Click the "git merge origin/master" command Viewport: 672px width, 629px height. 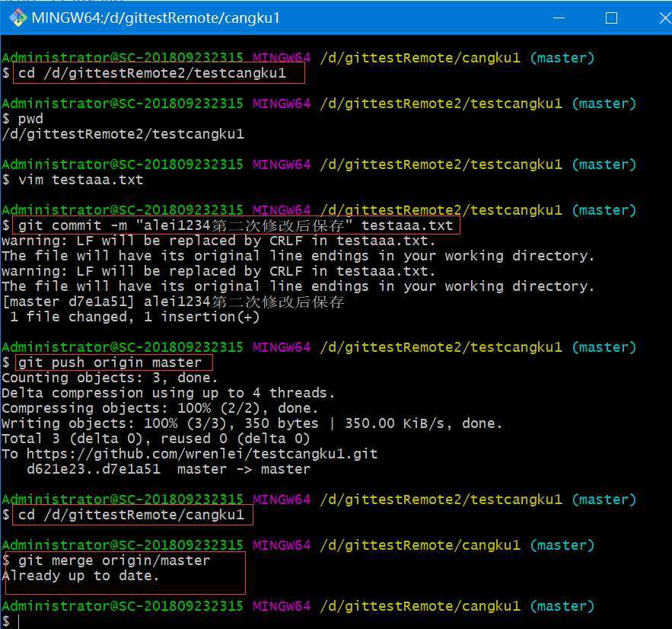[x=114, y=560]
